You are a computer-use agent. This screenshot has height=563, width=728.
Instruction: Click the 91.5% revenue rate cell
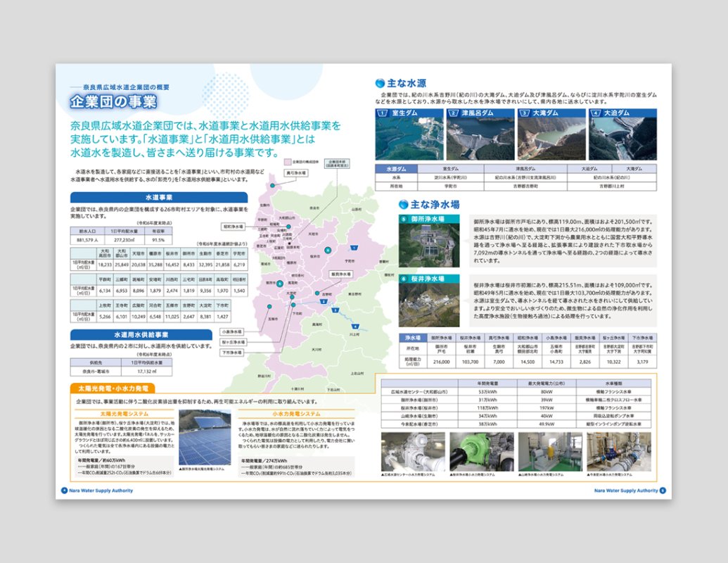click(158, 240)
